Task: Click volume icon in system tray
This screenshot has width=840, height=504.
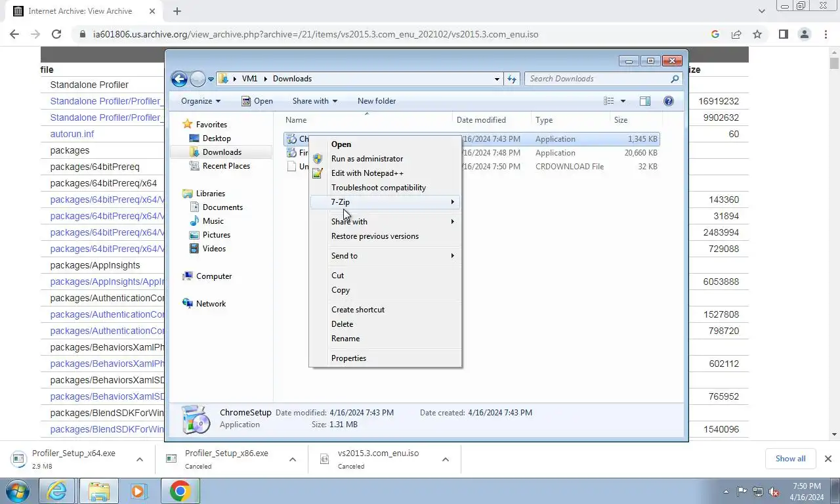Action: [774, 491]
